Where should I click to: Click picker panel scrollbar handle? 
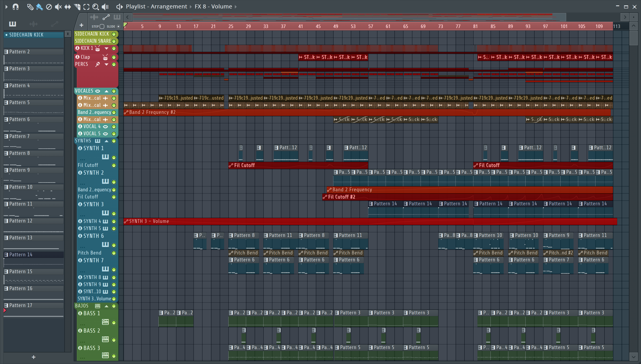click(x=68, y=34)
